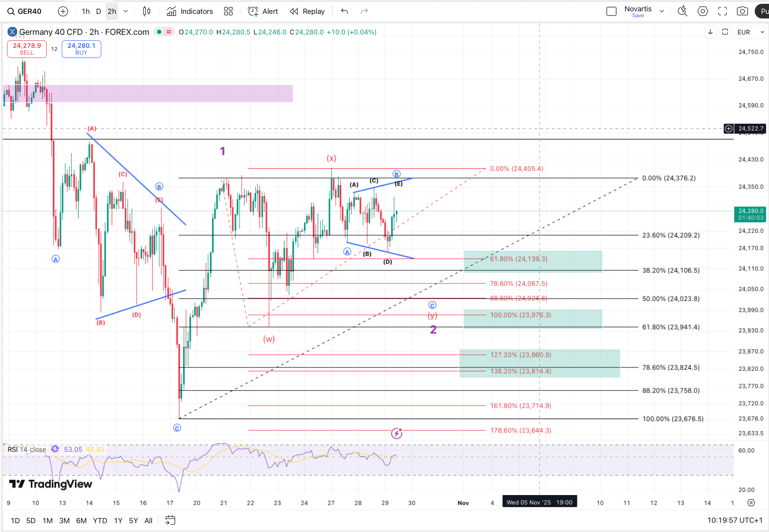Click the SELL 24,278.9 button
This screenshot has height=532, width=769.
[x=27, y=49]
